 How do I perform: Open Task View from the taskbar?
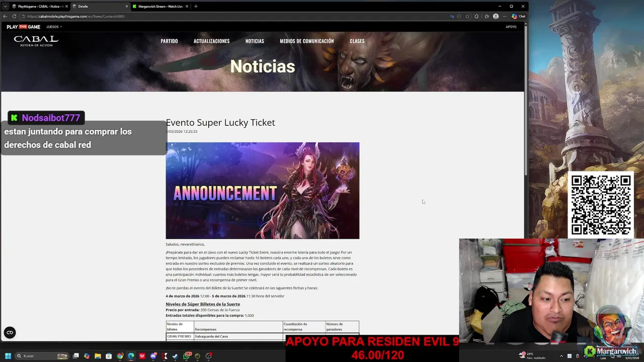point(76,356)
